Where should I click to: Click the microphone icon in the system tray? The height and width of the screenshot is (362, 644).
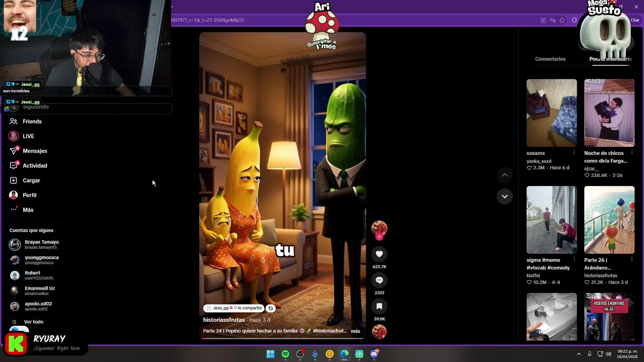point(590,354)
